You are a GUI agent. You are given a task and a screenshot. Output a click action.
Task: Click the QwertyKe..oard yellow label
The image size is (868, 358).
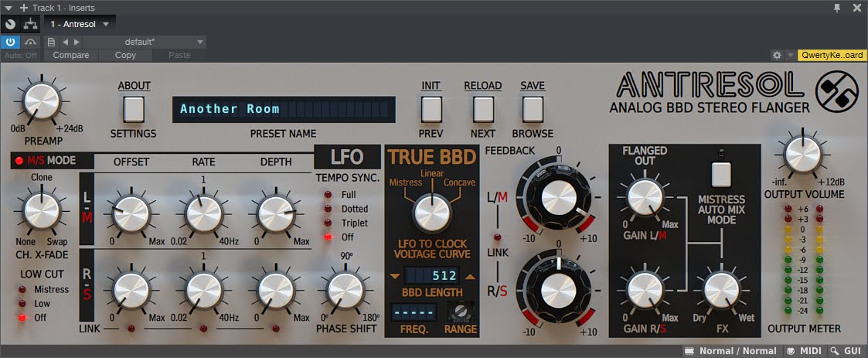pyautogui.click(x=832, y=56)
